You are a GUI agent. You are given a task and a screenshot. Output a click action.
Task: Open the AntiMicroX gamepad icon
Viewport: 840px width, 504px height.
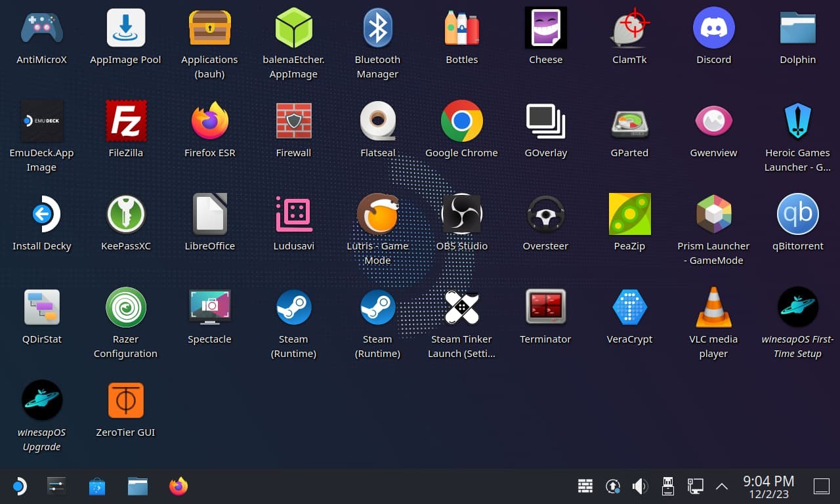pyautogui.click(x=42, y=28)
